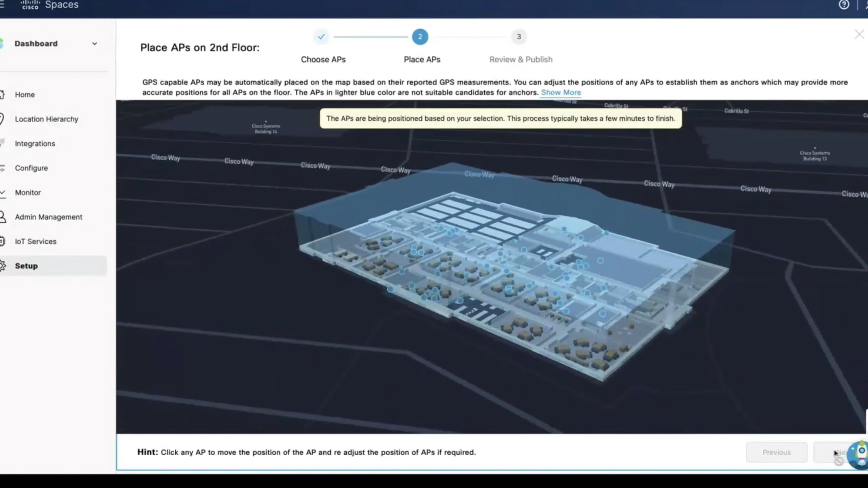Select Configure in the sidebar
The height and width of the screenshot is (488, 868).
31,168
